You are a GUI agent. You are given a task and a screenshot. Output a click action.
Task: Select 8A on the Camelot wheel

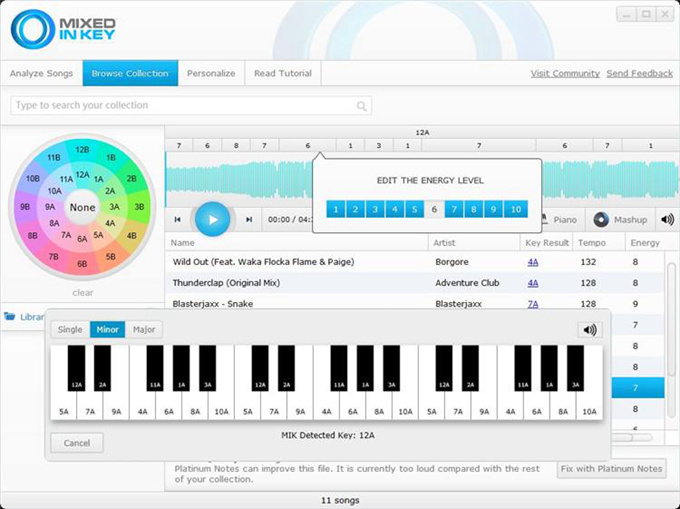pos(54,223)
